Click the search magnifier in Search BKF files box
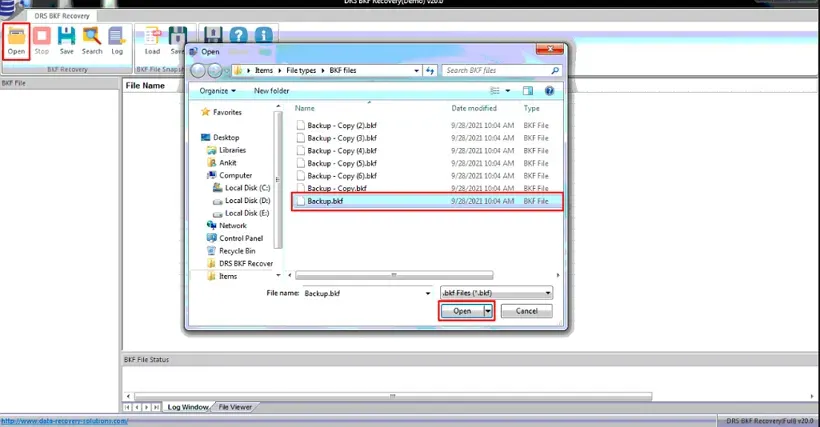This screenshot has height=427, width=820. [x=555, y=70]
